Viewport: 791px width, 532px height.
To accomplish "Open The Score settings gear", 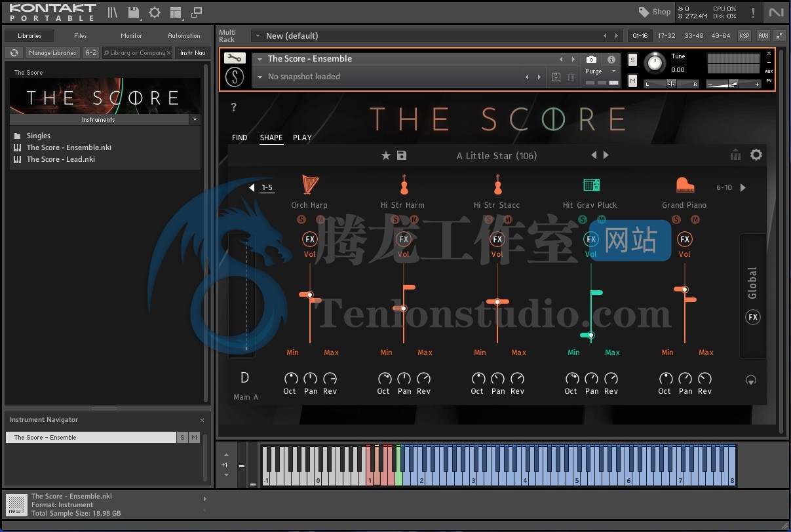I will point(756,155).
